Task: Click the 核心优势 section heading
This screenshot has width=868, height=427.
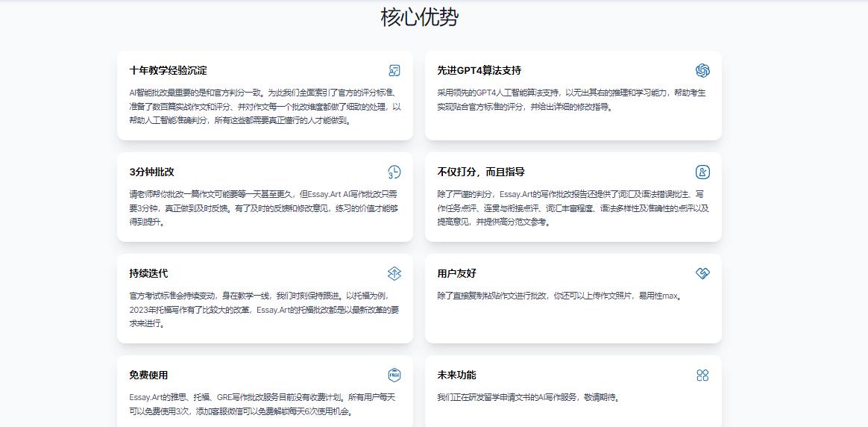Action: click(419, 17)
